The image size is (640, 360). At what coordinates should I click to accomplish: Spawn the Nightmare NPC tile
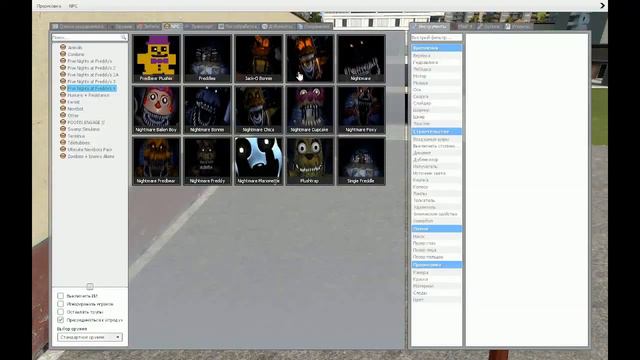click(x=361, y=59)
